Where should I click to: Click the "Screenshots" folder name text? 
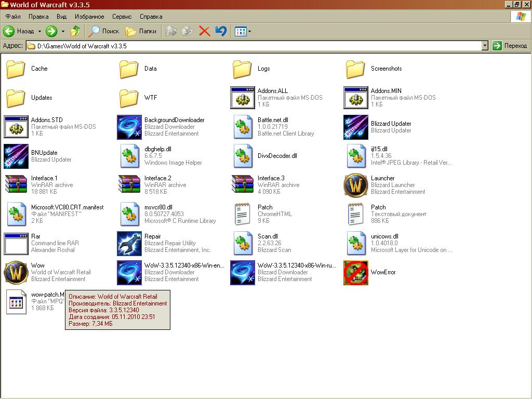coord(386,69)
